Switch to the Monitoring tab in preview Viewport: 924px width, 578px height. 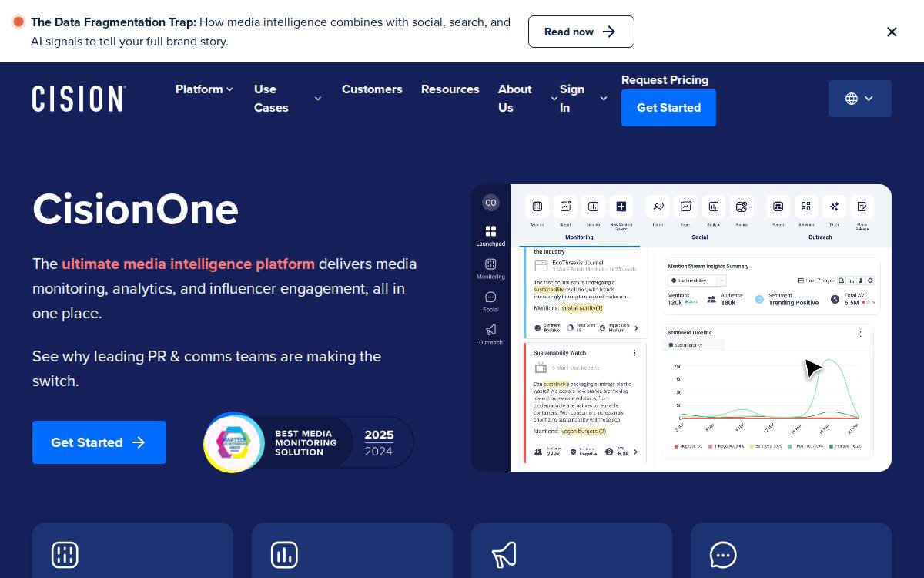click(579, 237)
